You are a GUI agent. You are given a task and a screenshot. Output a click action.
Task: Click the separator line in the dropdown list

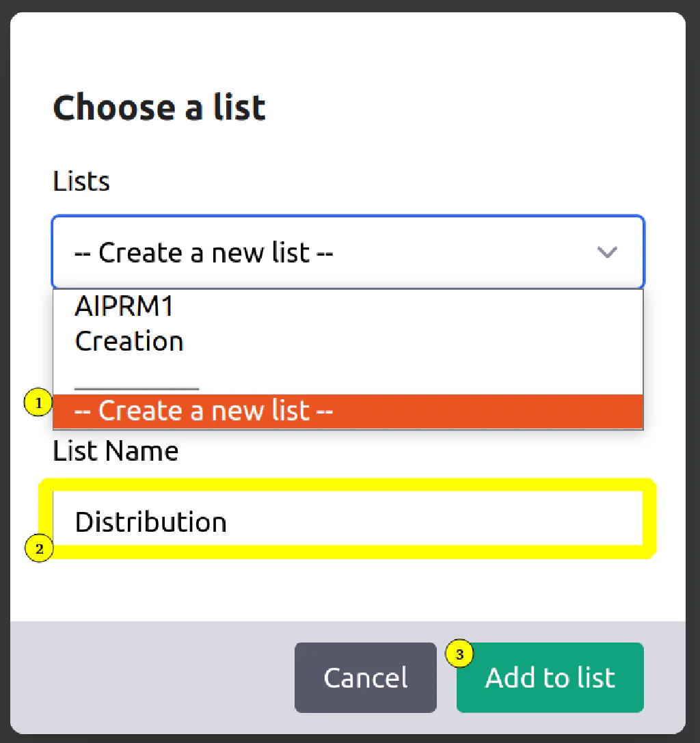[137, 388]
